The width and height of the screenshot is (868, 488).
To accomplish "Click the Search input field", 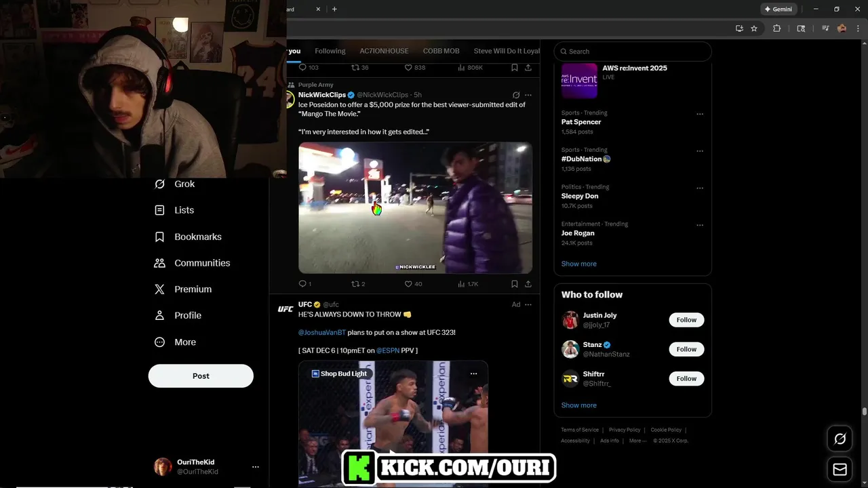I will point(633,51).
